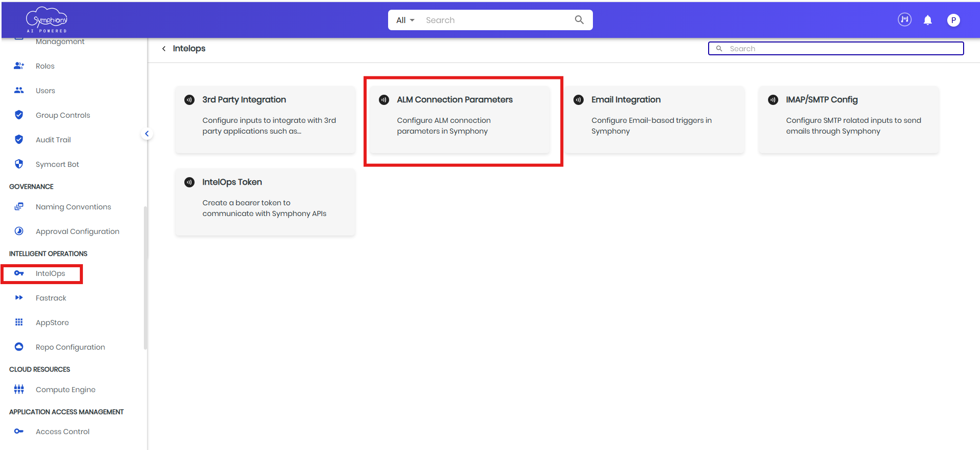
Task: Open the IMAP/SMTP Config card
Action: pyautogui.click(x=849, y=119)
